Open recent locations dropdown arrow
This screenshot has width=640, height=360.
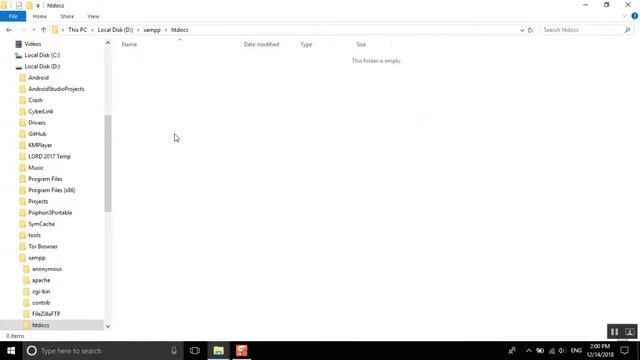point(33,30)
